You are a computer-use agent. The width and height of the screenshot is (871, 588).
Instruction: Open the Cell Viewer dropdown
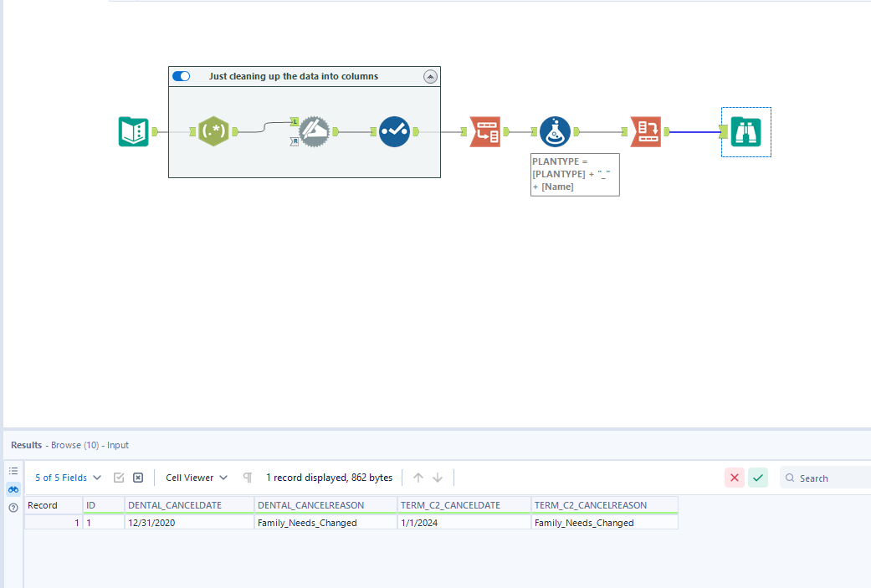(x=194, y=477)
